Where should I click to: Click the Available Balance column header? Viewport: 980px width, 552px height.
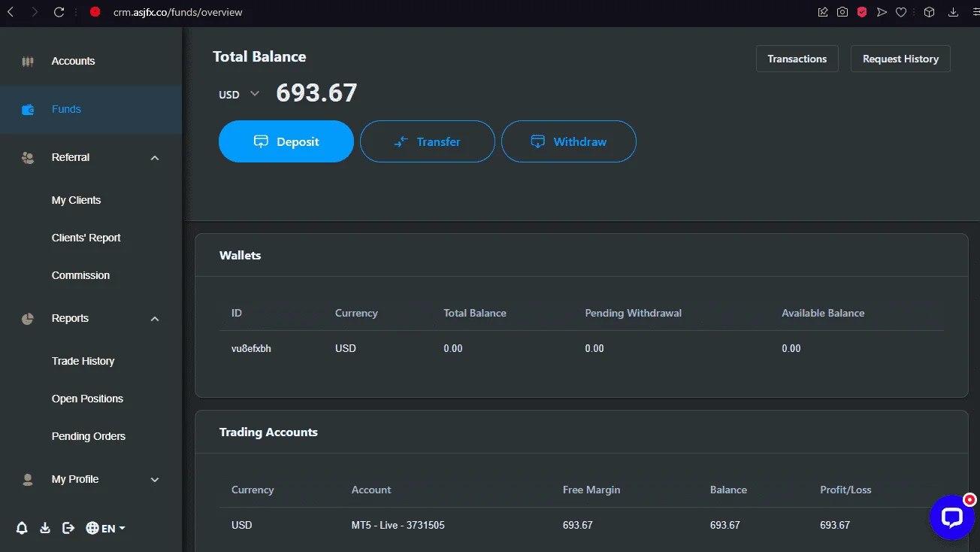[x=823, y=313]
